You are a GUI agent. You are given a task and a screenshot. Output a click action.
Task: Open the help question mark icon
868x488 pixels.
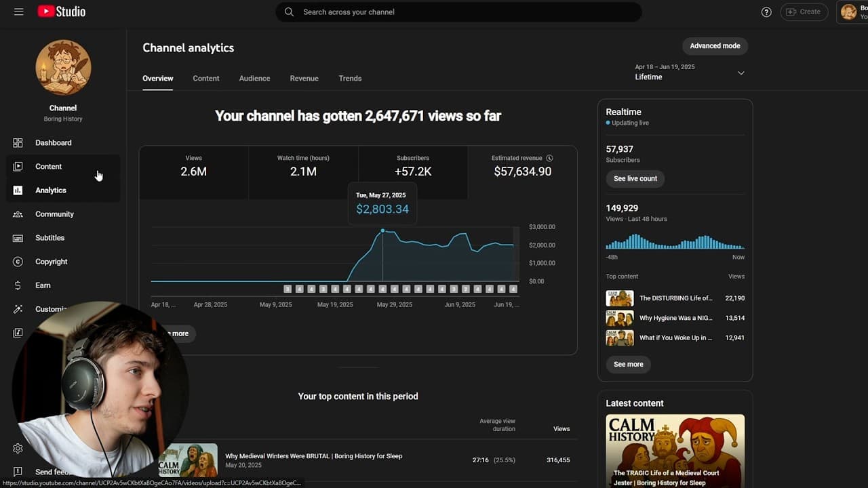pyautogui.click(x=766, y=12)
